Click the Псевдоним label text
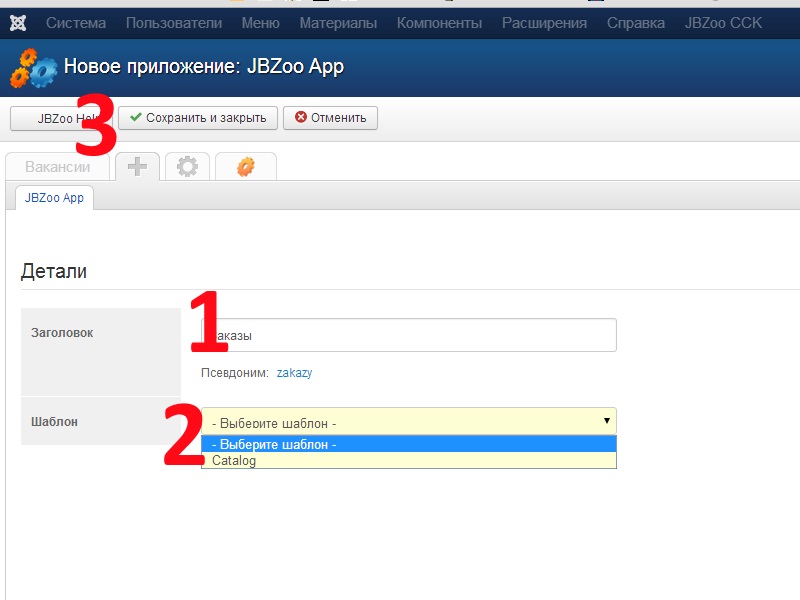Screen dimensions: 800x600 coord(235,373)
